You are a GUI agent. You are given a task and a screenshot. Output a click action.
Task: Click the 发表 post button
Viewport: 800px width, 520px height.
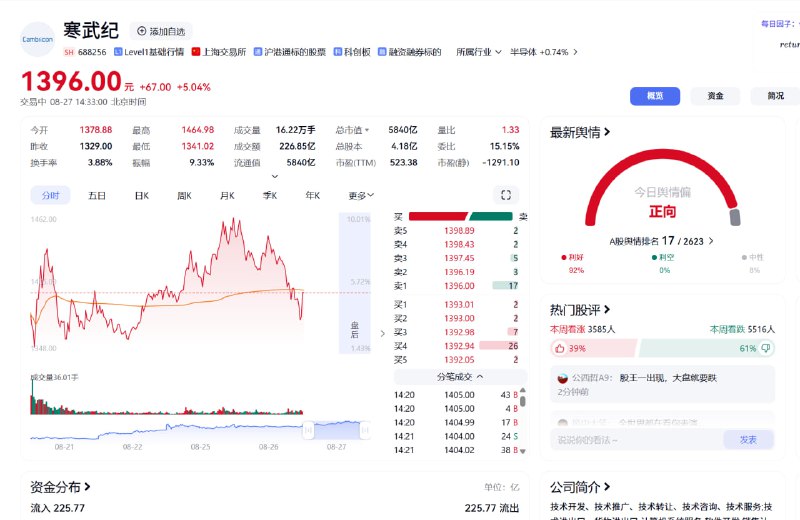coord(748,439)
